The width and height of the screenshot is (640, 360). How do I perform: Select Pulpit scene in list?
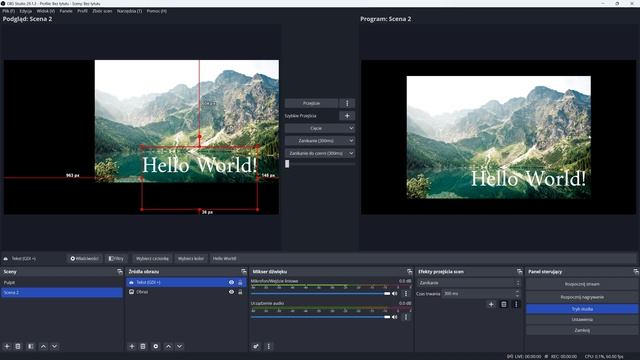[62, 282]
